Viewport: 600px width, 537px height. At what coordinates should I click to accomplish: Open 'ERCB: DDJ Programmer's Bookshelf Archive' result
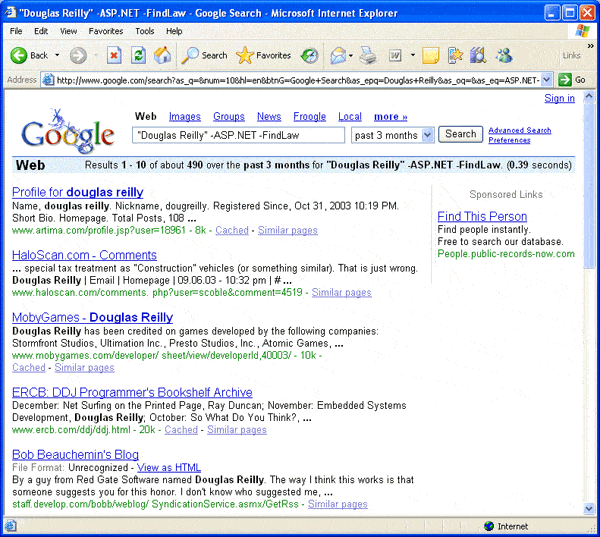point(132,392)
